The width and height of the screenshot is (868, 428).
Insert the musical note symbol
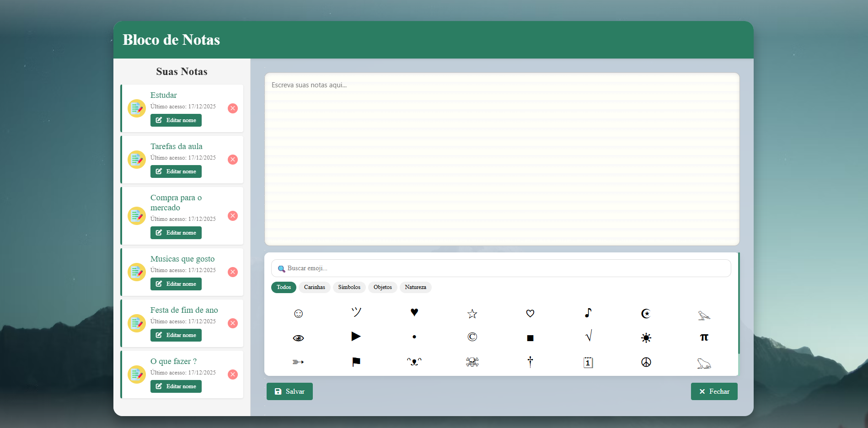coord(588,313)
